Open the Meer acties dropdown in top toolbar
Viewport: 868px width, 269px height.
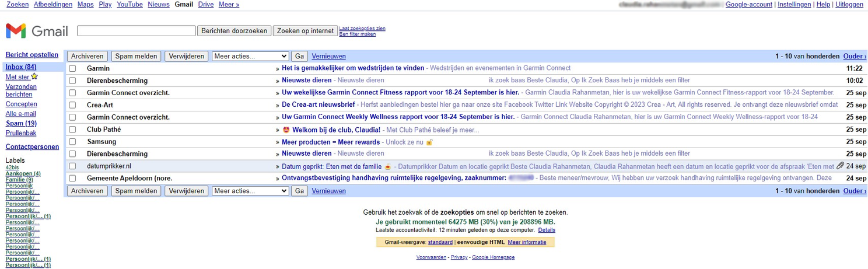(x=251, y=56)
